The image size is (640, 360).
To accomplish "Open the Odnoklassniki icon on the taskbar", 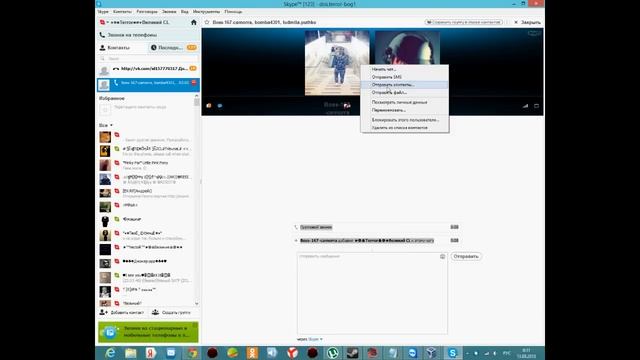I will point(252,353).
